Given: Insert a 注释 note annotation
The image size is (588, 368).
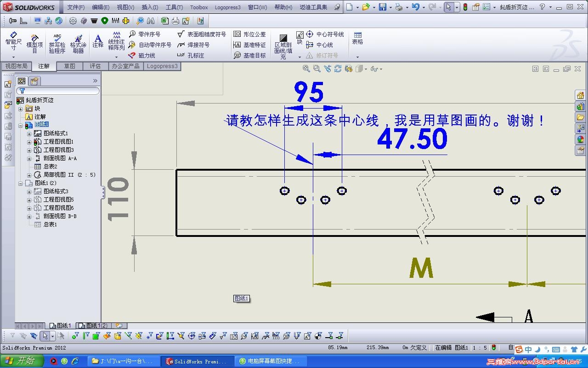Looking at the screenshot, I should point(98,41).
